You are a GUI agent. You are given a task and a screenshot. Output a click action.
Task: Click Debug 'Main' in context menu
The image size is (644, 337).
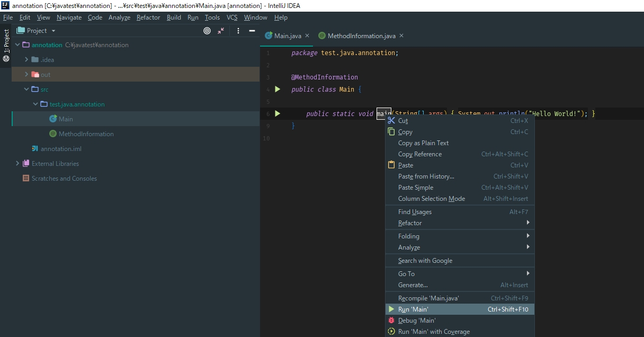pyautogui.click(x=460, y=321)
